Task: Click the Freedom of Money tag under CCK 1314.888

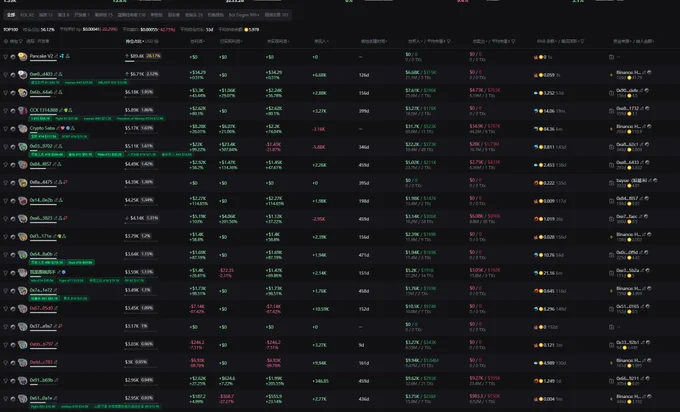Action: click(140, 118)
